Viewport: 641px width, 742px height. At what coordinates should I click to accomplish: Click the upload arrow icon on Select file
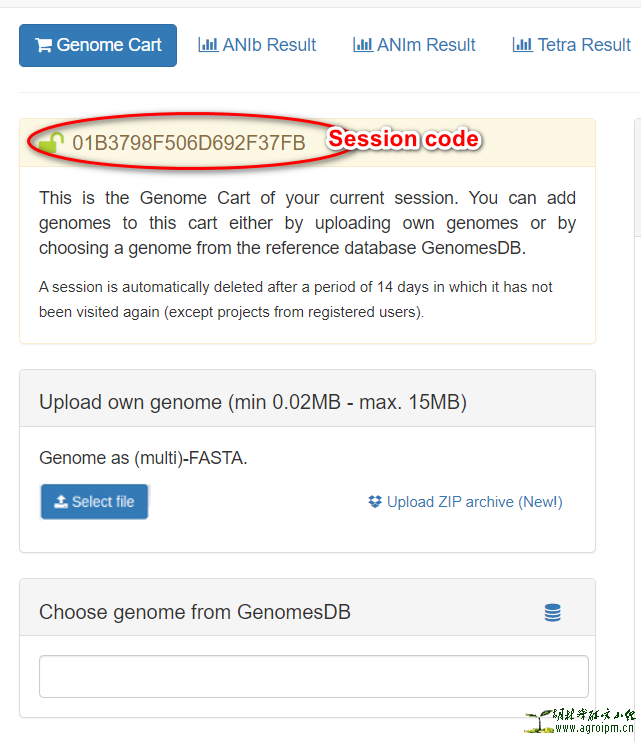[61, 502]
